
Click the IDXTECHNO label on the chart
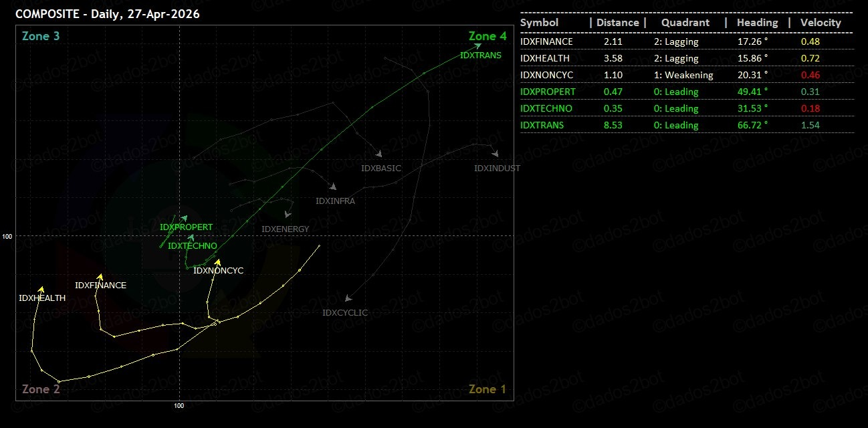192,246
